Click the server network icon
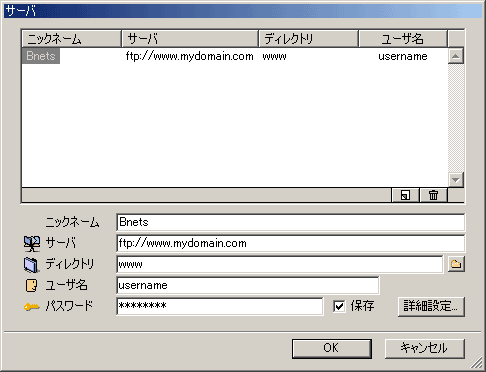The height and width of the screenshot is (372, 486). point(32,244)
